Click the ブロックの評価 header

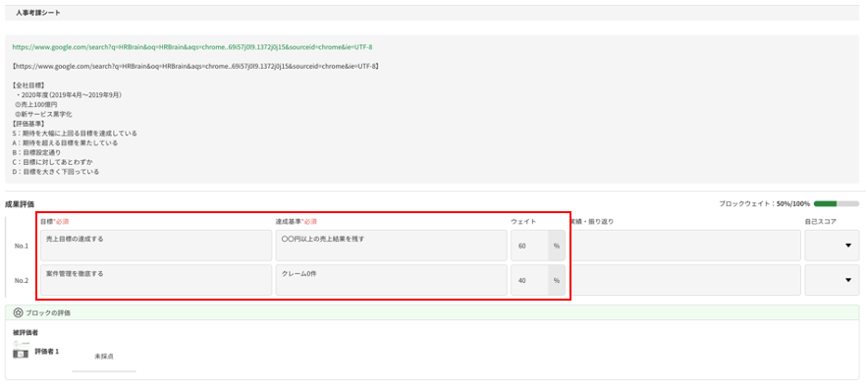click(432, 312)
